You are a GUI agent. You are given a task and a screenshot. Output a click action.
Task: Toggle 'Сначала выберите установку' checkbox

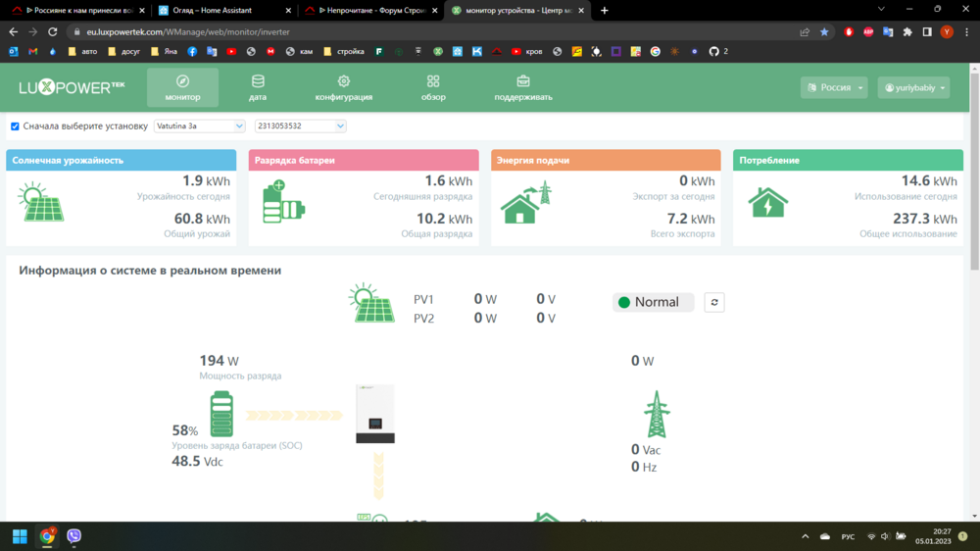15,126
